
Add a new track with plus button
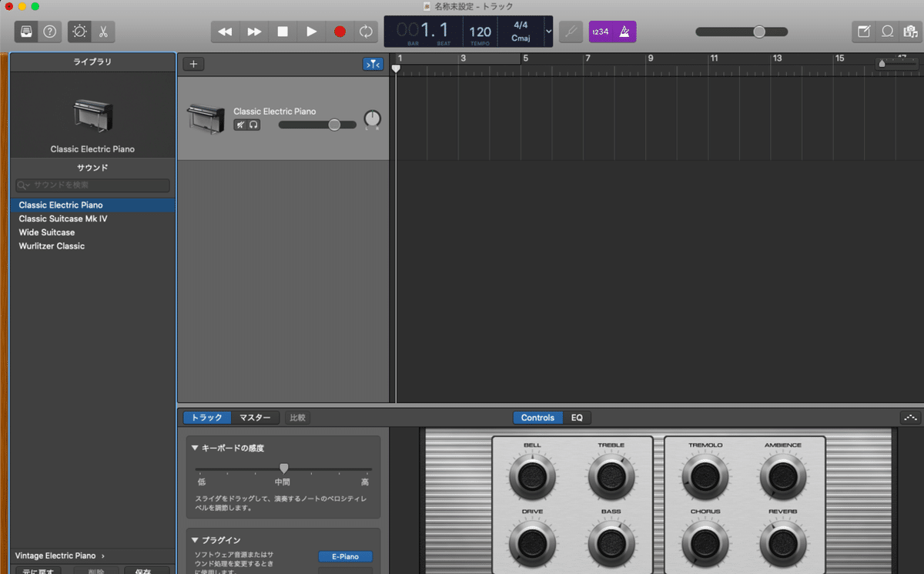pos(193,65)
